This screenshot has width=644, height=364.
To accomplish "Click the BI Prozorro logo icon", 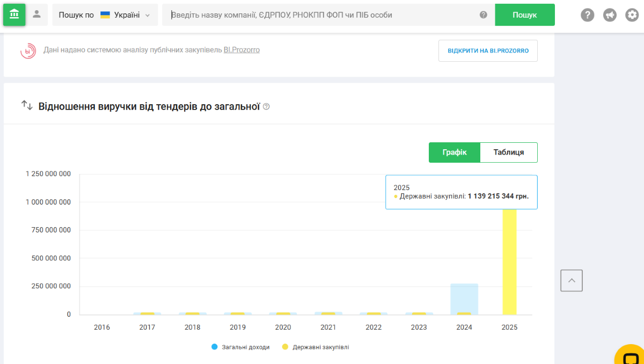I will 28,51.
